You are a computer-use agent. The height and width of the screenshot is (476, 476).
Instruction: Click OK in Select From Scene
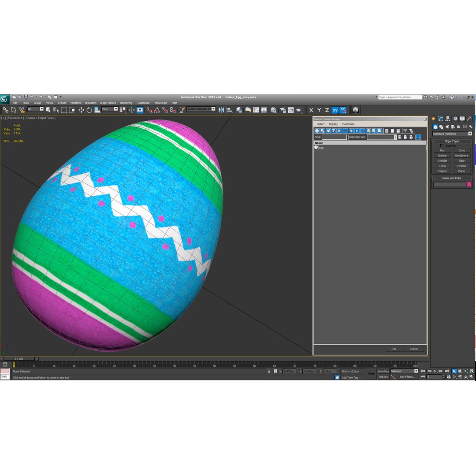(394, 349)
